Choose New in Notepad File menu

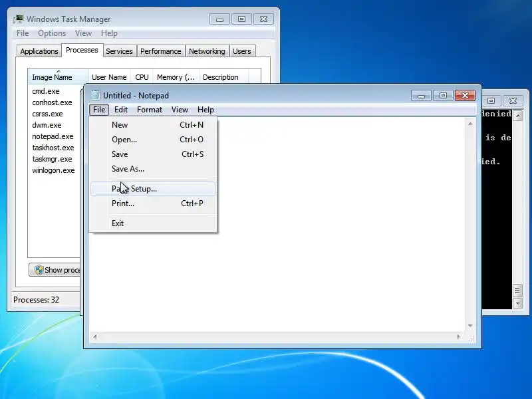point(153,125)
